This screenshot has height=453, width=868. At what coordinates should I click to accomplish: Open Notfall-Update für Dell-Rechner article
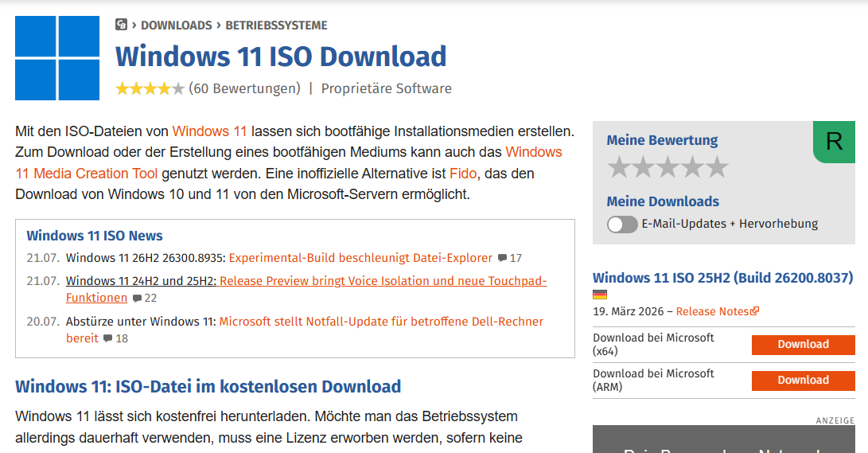tap(381, 322)
